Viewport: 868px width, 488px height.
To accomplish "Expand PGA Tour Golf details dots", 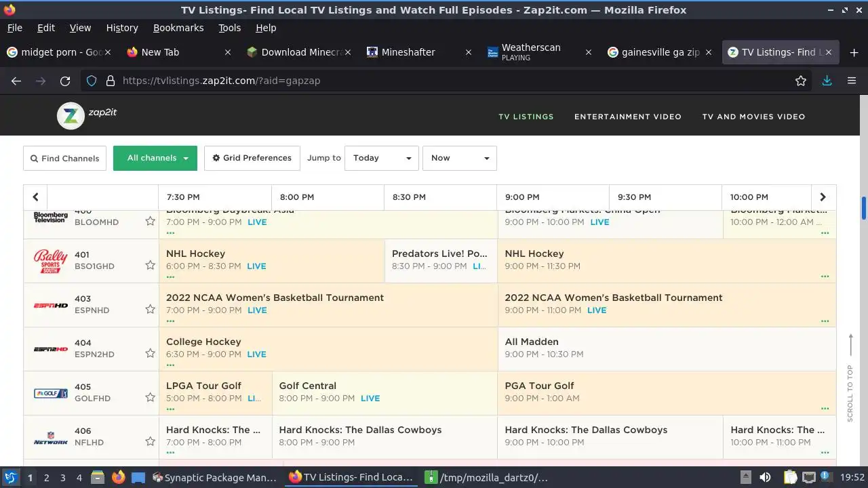I will (825, 409).
